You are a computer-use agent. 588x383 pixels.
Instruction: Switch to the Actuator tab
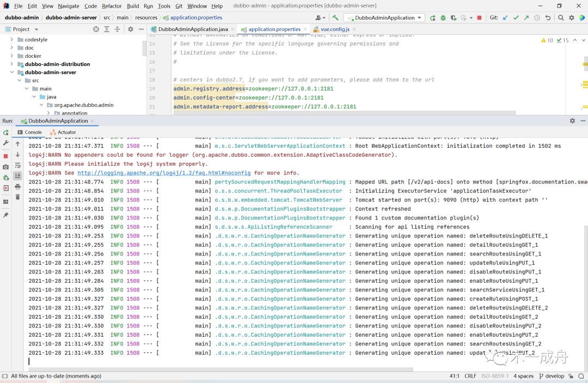point(63,132)
